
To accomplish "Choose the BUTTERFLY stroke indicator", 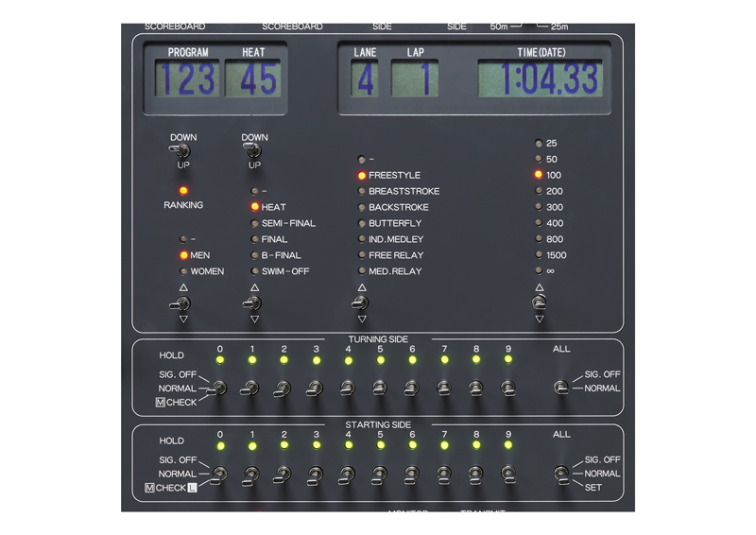I will pyautogui.click(x=361, y=223).
